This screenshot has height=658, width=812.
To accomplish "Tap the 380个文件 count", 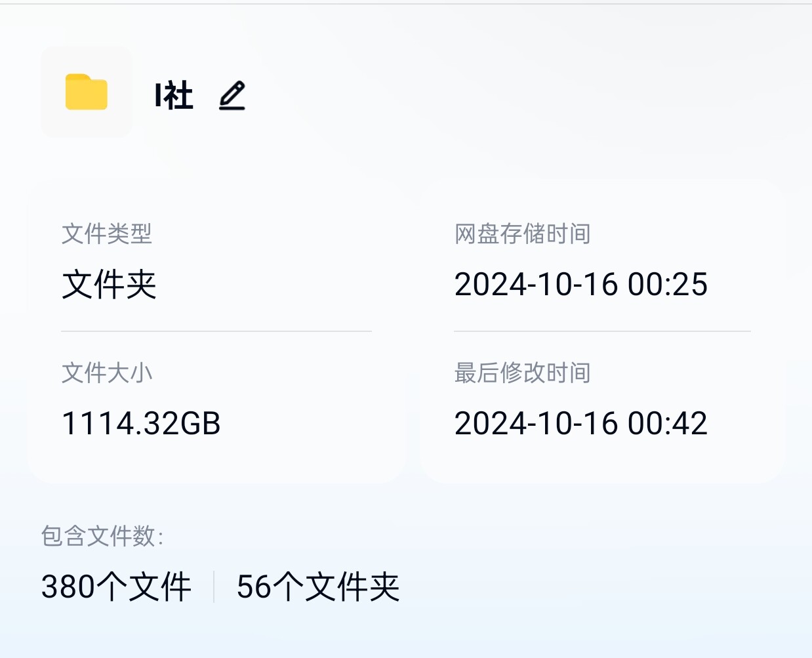I will point(116,586).
